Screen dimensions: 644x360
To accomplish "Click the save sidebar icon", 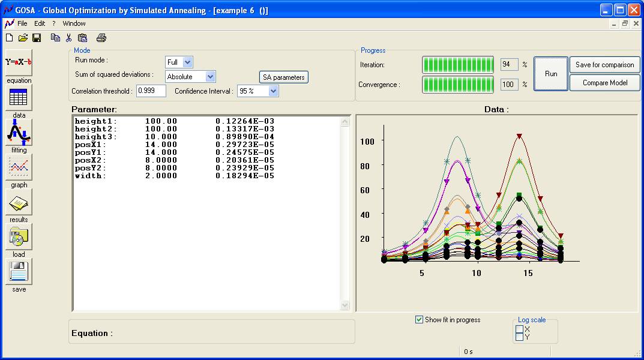I will tap(19, 272).
